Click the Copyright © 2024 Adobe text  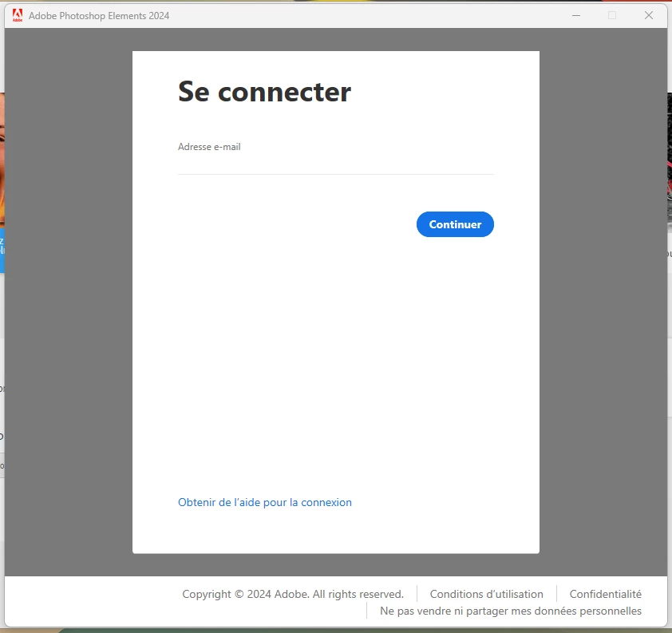click(x=293, y=594)
